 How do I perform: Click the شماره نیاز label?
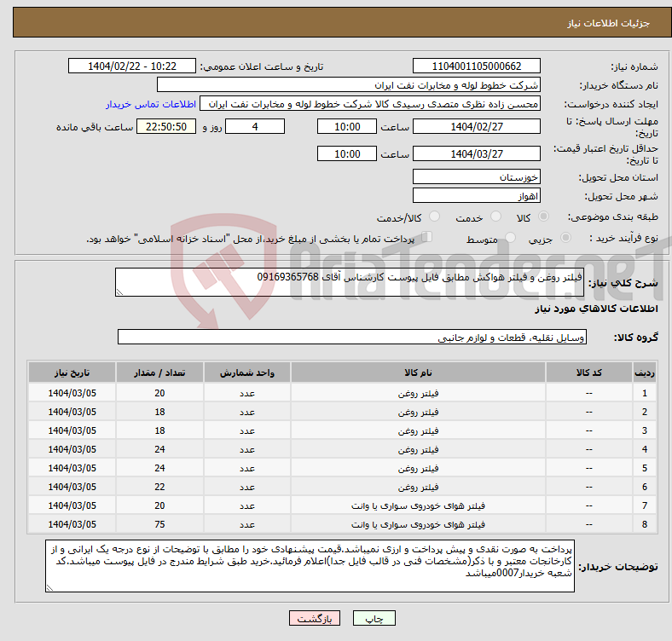(634, 66)
